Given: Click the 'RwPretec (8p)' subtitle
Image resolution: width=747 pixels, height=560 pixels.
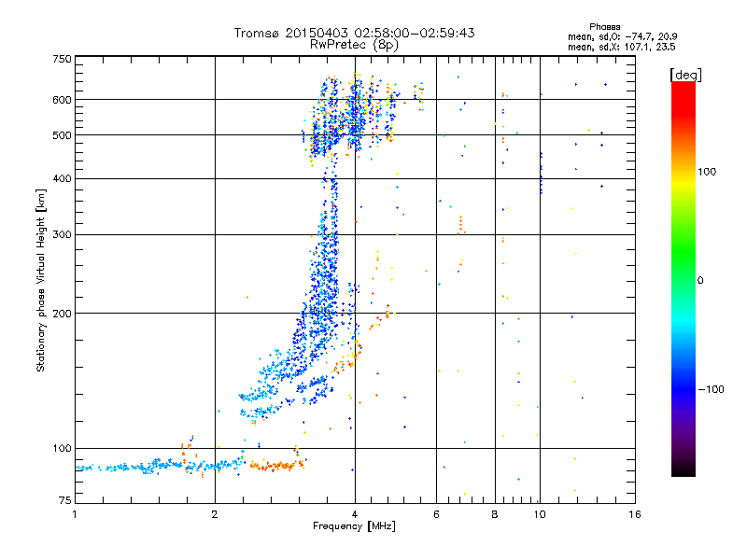Looking at the screenshot, I should pos(354,45).
